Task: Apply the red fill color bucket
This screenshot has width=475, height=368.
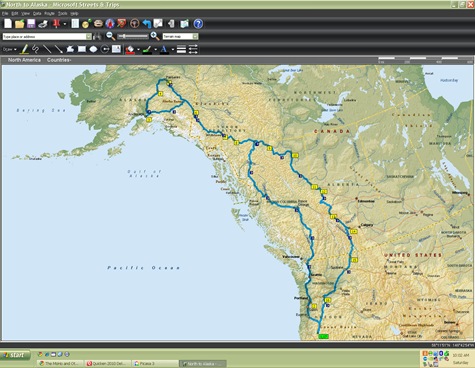Action: (x=130, y=49)
